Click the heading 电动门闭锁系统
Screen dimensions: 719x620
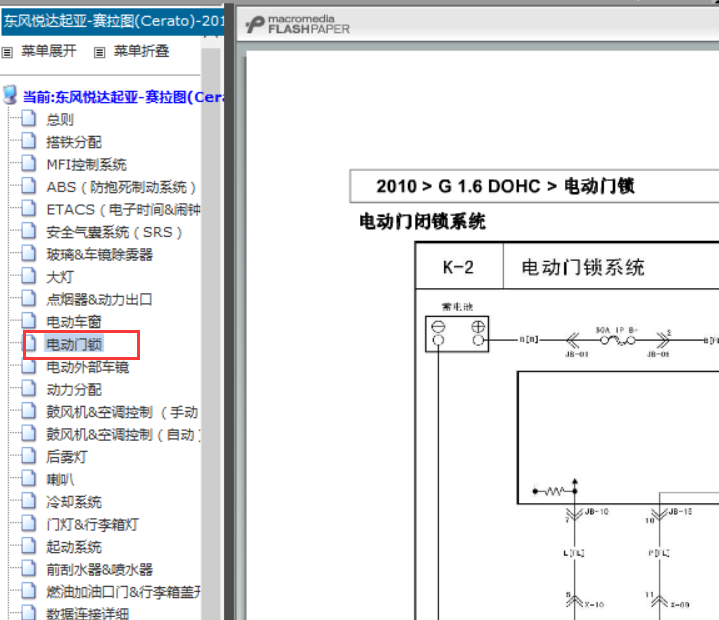(x=422, y=221)
